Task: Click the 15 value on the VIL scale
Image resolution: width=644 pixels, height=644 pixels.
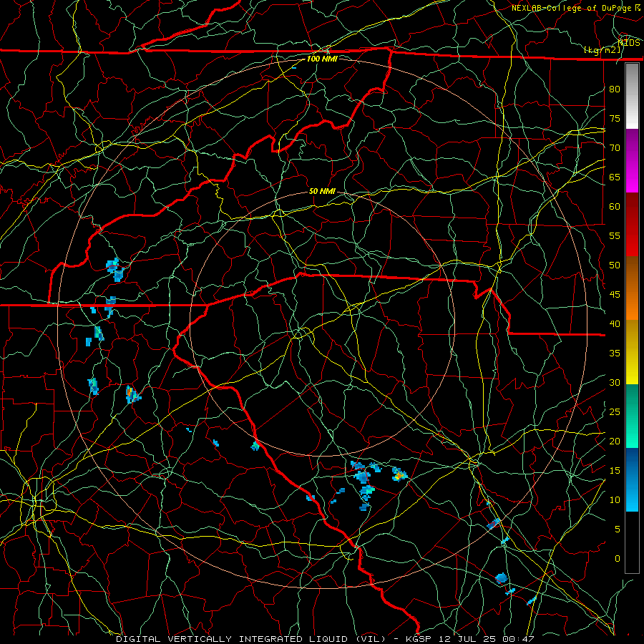Action: [615, 471]
